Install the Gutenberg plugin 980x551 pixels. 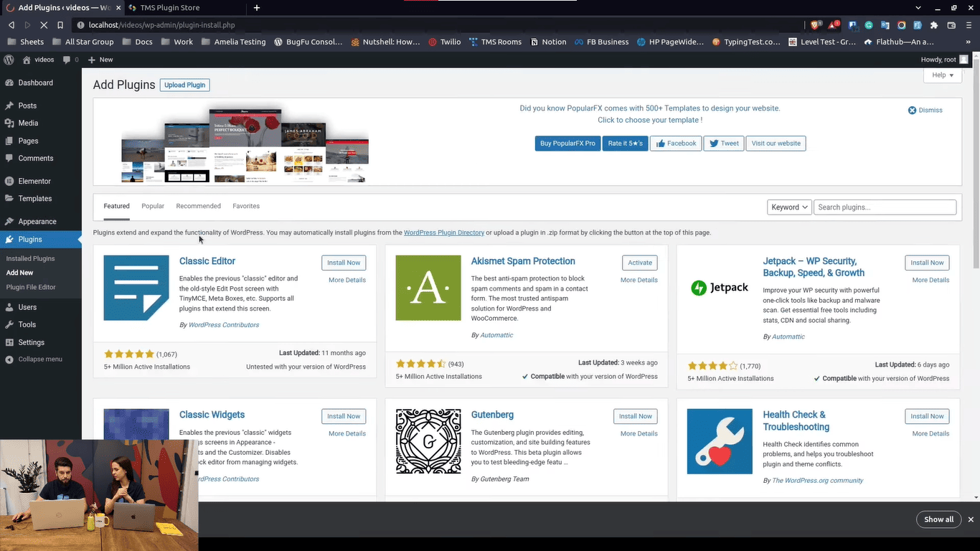click(x=636, y=416)
